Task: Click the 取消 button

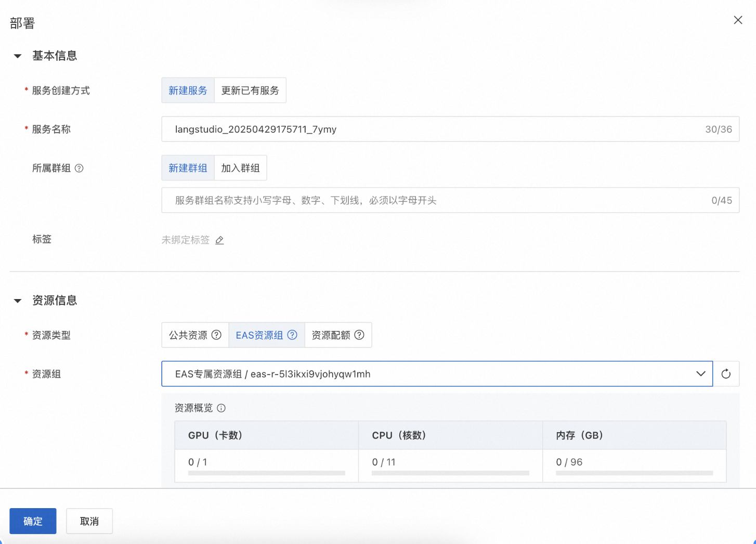Action: pyautogui.click(x=89, y=521)
